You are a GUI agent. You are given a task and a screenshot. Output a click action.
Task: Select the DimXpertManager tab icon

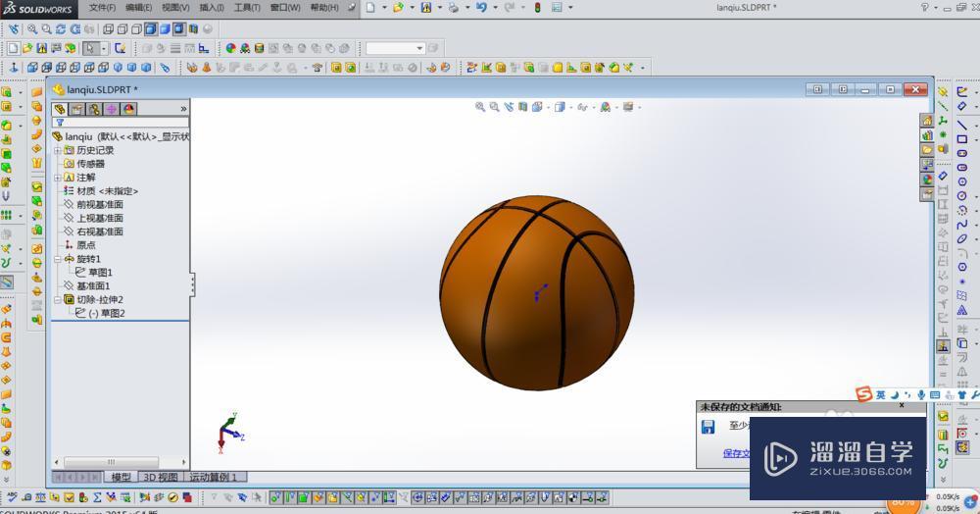[112, 109]
